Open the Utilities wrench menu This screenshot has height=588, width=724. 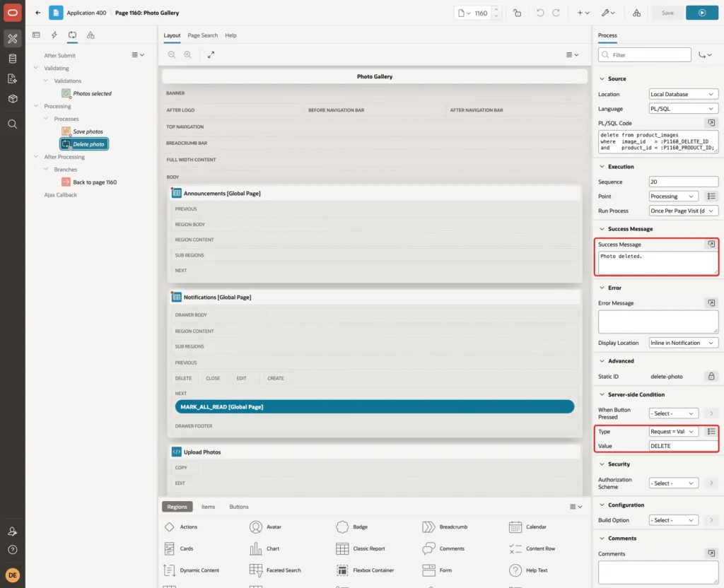[x=608, y=13]
